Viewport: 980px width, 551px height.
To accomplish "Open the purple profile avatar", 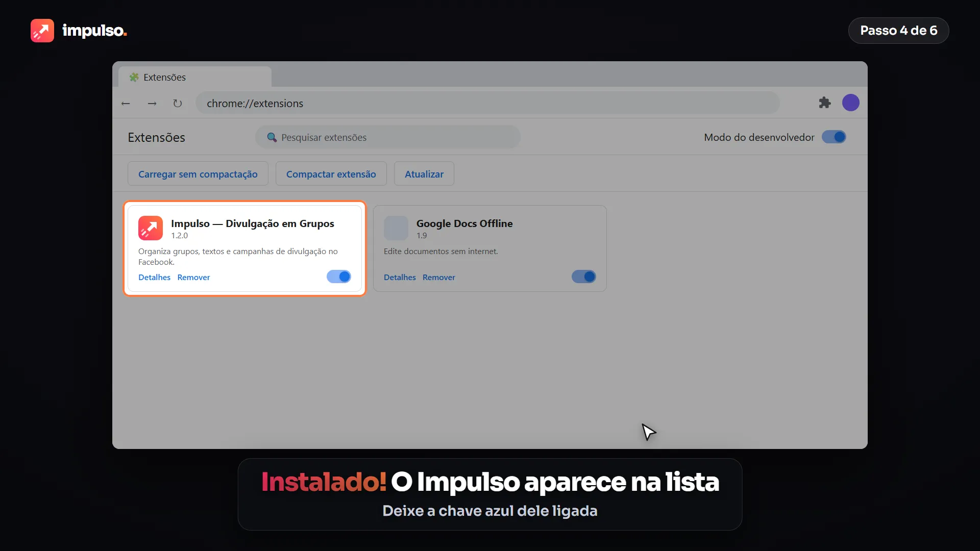I will [x=851, y=103].
